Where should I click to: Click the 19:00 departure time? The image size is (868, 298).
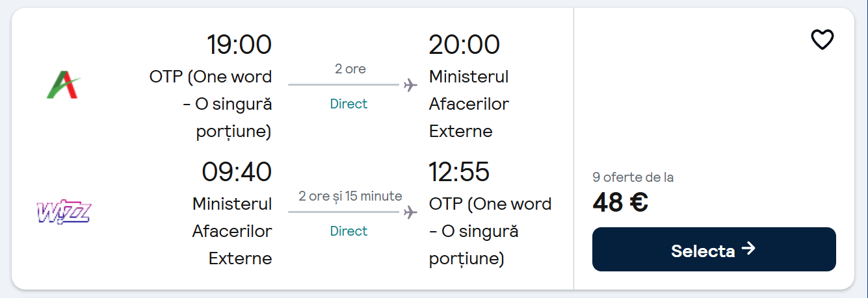coord(239,45)
